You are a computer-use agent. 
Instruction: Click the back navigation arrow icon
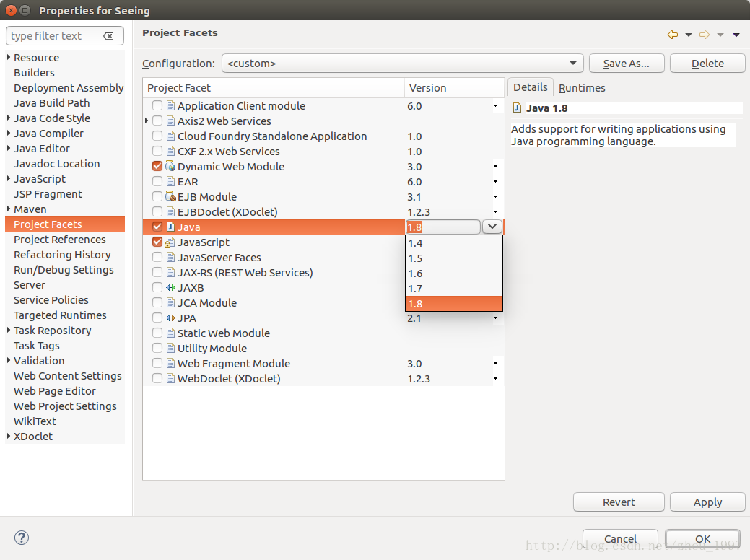(x=673, y=35)
